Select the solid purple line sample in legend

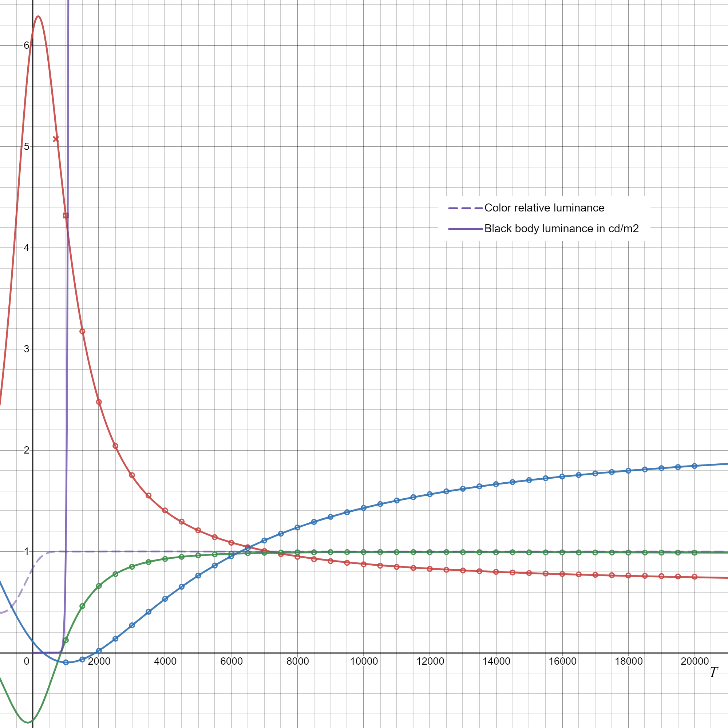465,229
